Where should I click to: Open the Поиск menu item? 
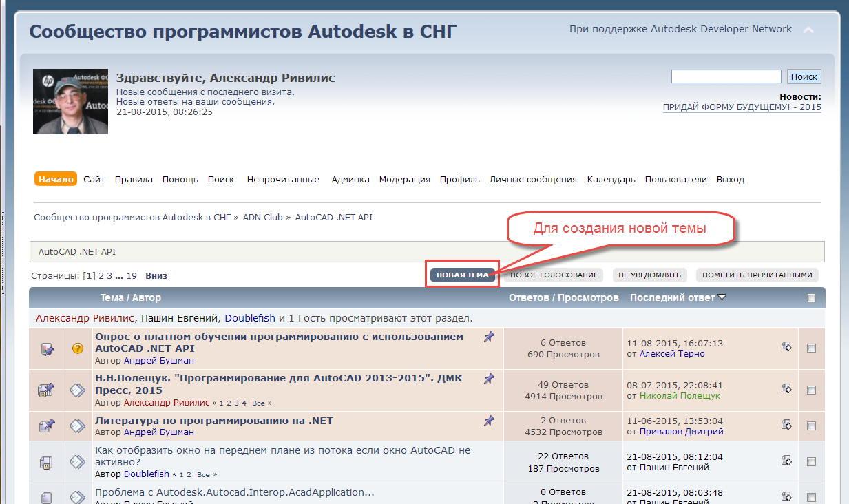coord(221,180)
